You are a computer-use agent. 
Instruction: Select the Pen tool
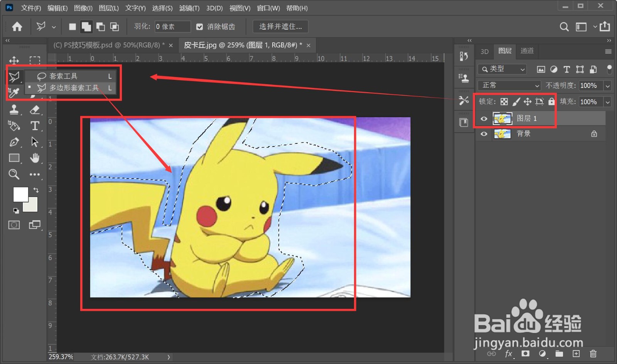coord(14,142)
